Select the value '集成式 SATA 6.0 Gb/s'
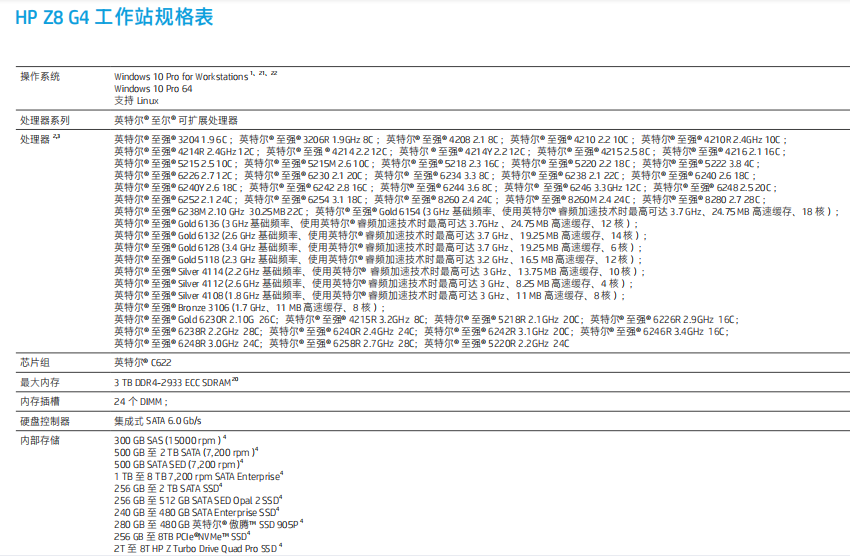850x556 pixels. tap(158, 421)
